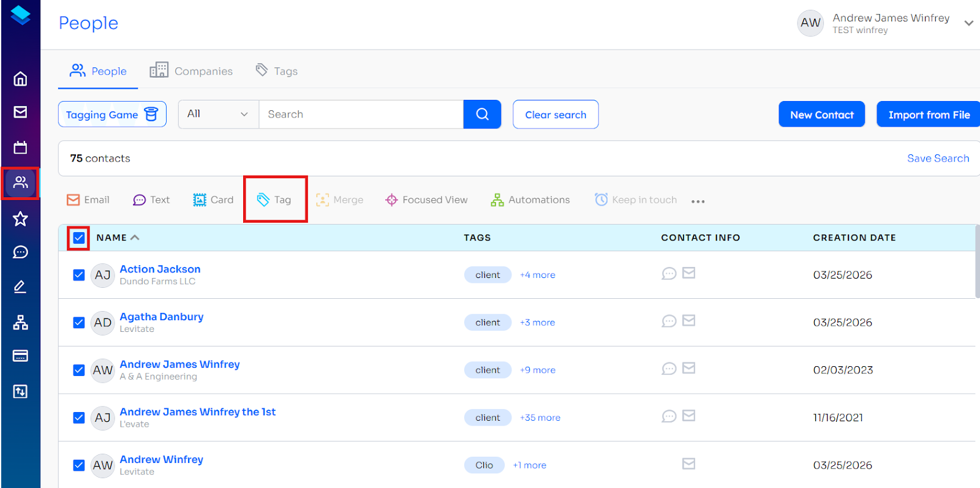Click envelope icon in Agatha Danbury row
980x488 pixels.
(x=689, y=321)
